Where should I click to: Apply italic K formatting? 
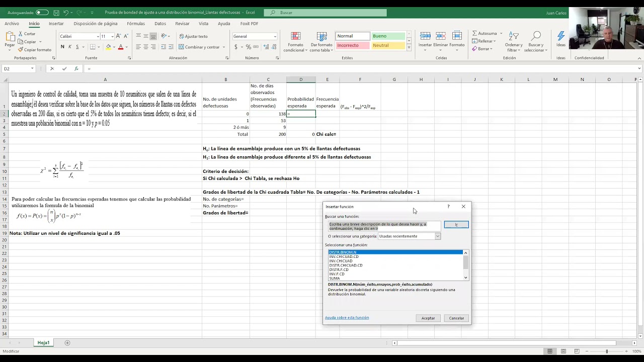click(x=70, y=47)
